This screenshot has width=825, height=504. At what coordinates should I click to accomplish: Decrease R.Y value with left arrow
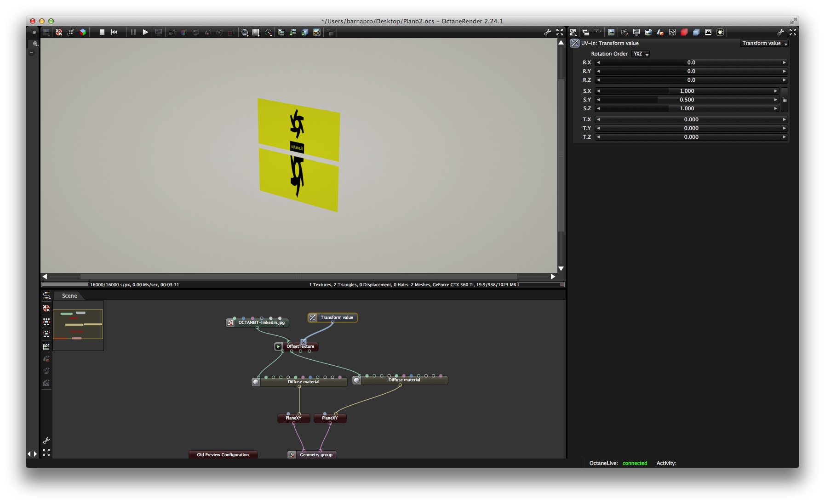[x=598, y=71]
